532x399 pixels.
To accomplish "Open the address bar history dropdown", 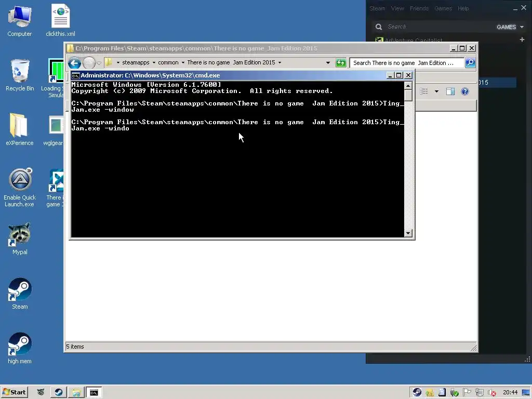I will [328, 63].
